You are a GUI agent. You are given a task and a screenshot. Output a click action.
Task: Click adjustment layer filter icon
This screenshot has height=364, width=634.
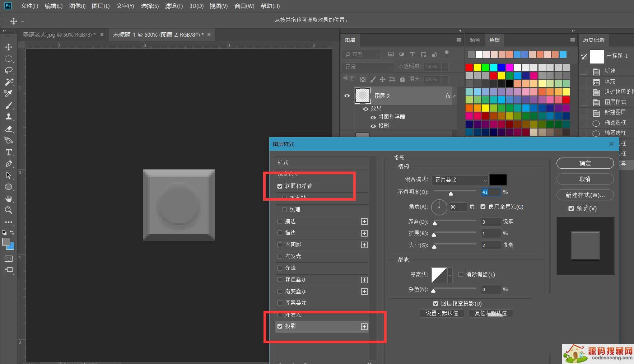tap(401, 54)
